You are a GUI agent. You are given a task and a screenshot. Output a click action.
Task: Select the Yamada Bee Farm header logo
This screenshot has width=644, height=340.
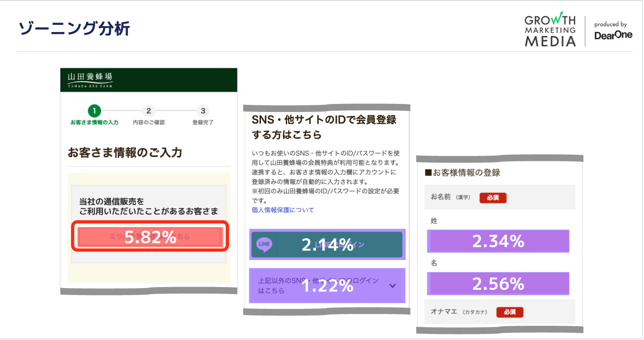tap(89, 80)
